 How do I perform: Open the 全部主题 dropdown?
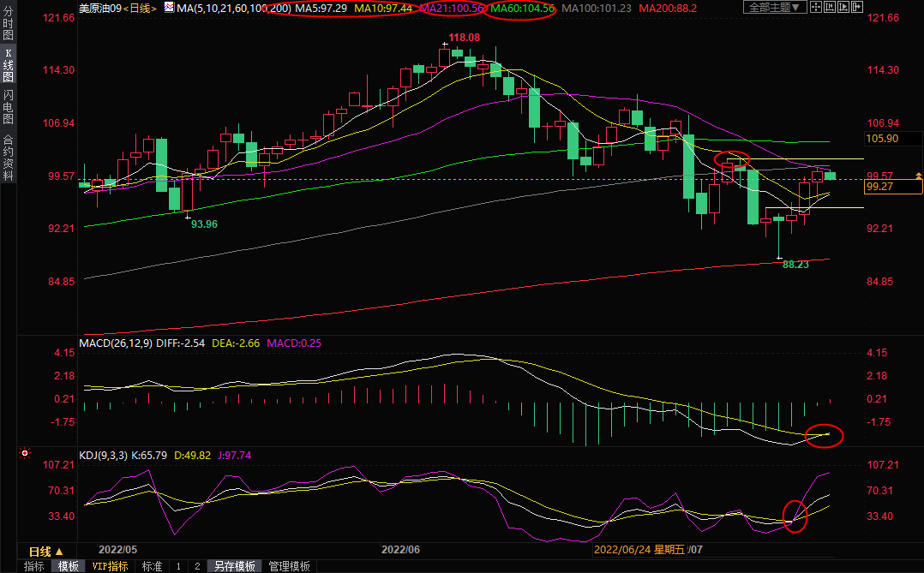pos(775,8)
